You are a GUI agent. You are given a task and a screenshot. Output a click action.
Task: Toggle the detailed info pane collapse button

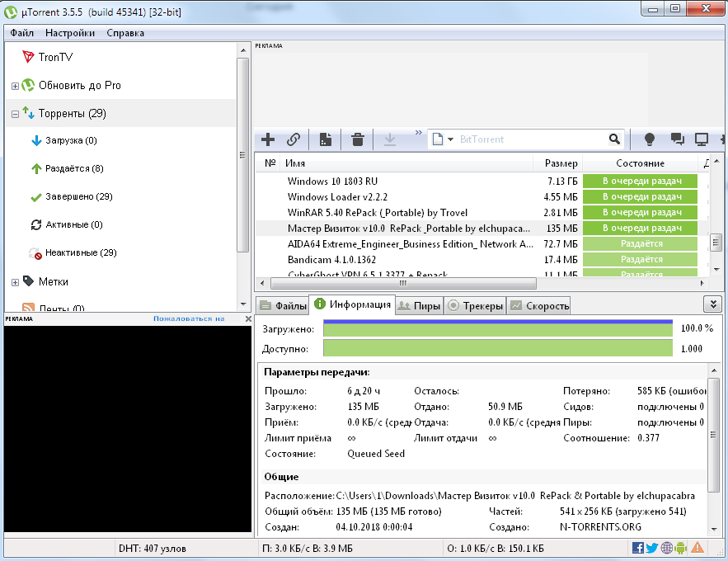click(x=712, y=304)
